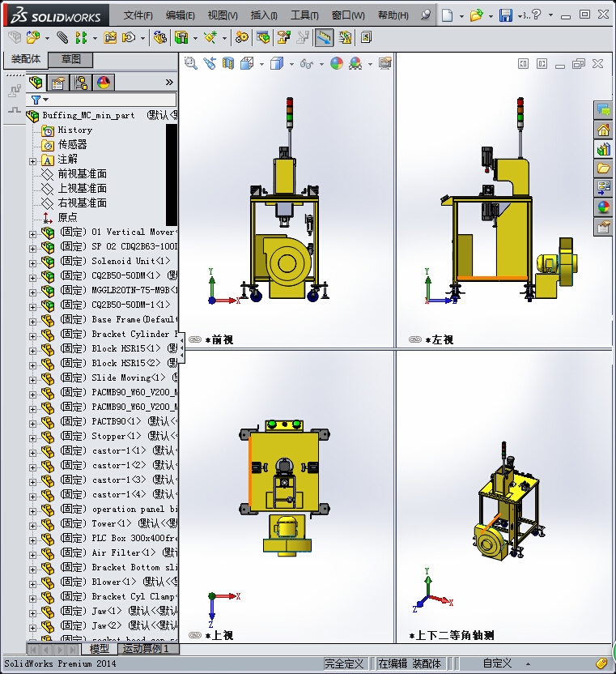Open the 工具(T) menu
The width and height of the screenshot is (616, 674).
[x=304, y=15]
